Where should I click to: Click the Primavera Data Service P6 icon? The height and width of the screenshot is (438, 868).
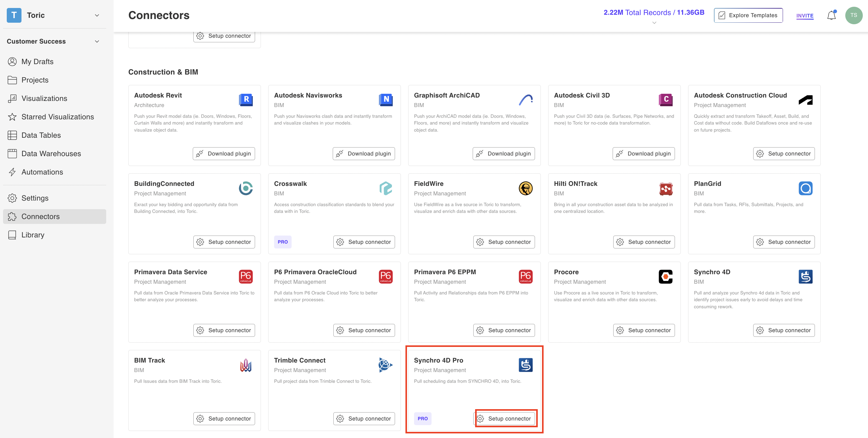point(246,276)
